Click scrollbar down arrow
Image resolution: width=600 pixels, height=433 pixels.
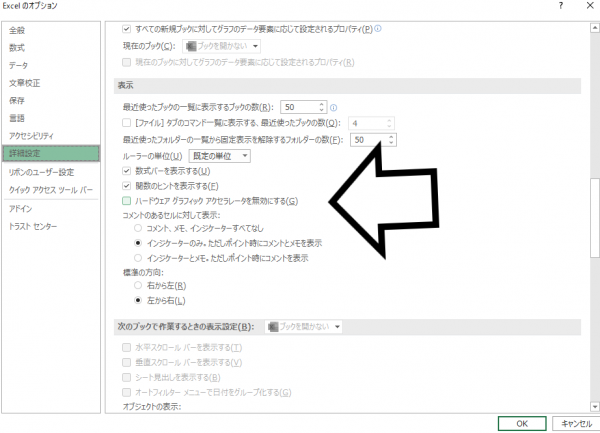pyautogui.click(x=595, y=407)
